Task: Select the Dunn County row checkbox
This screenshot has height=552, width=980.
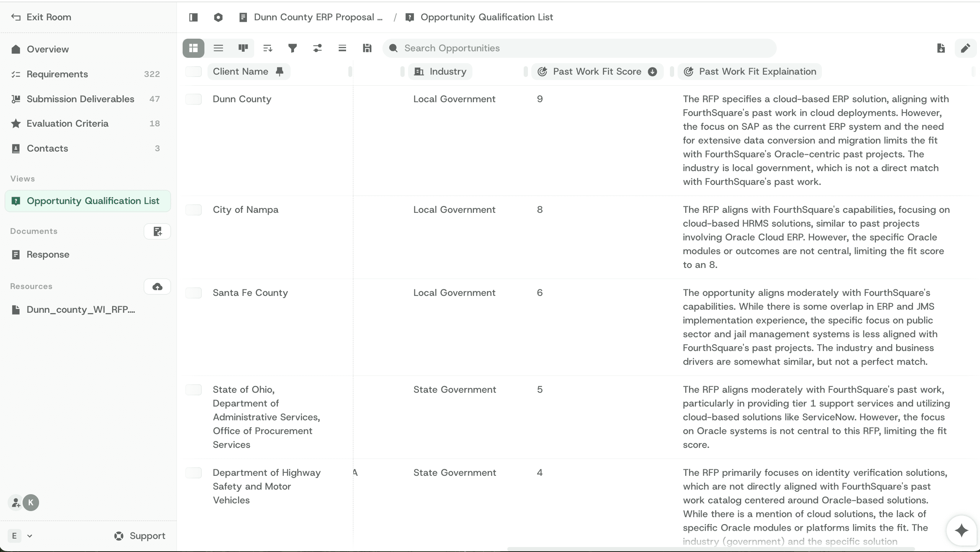Action: coord(193,99)
